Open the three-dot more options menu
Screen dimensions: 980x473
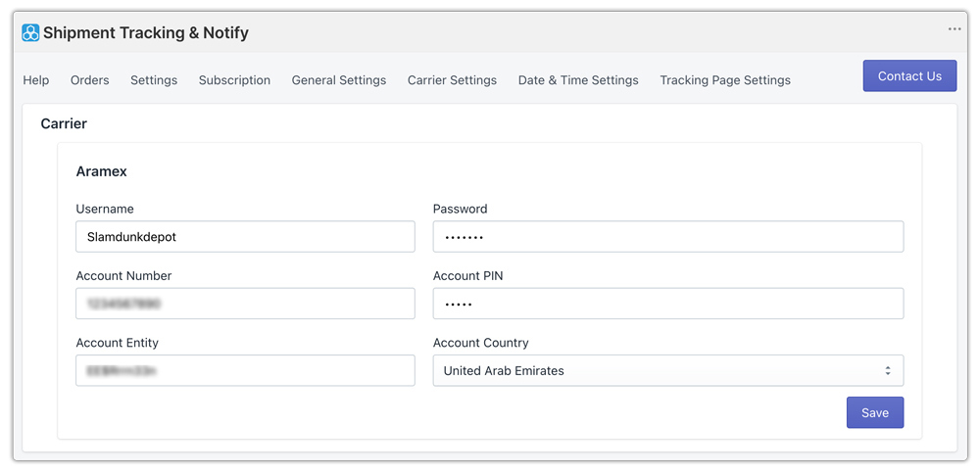[955, 28]
